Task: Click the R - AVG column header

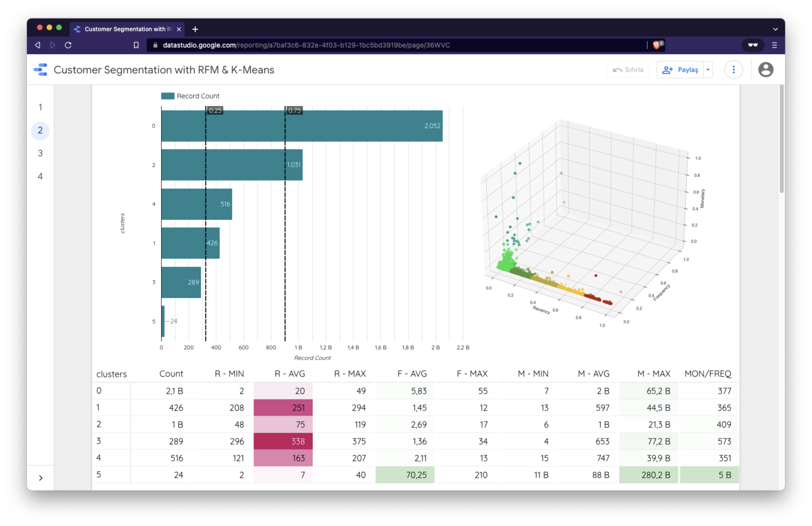Action: click(x=290, y=374)
